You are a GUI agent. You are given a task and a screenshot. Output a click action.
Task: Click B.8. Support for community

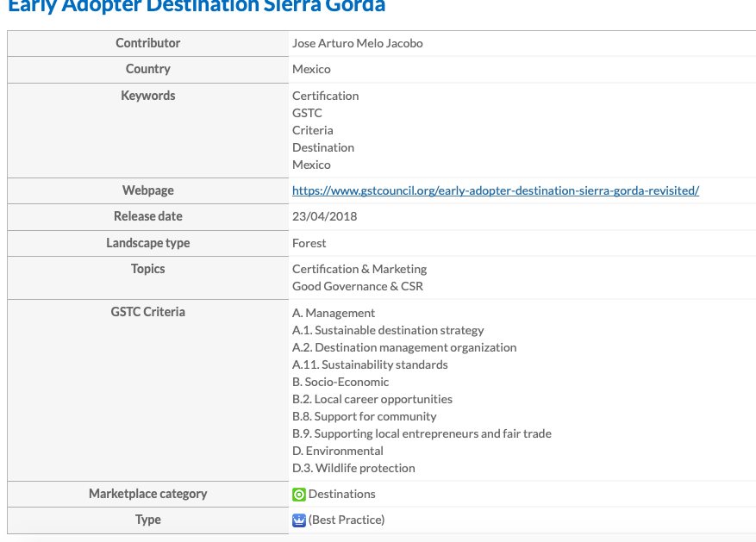pyautogui.click(x=365, y=416)
